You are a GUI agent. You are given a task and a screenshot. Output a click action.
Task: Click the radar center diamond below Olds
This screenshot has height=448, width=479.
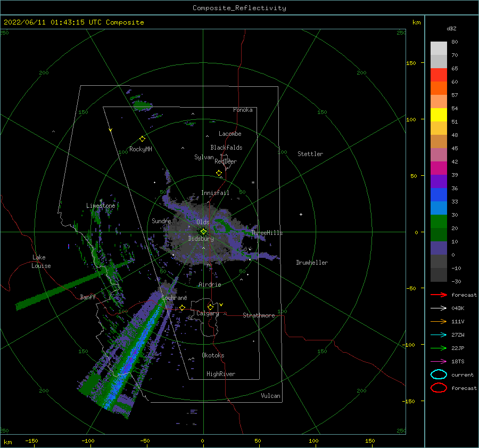203,232
